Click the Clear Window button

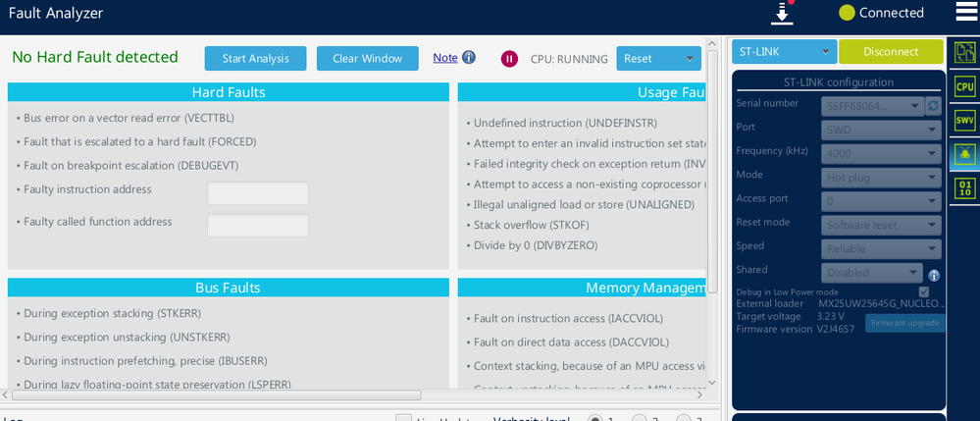tap(368, 58)
